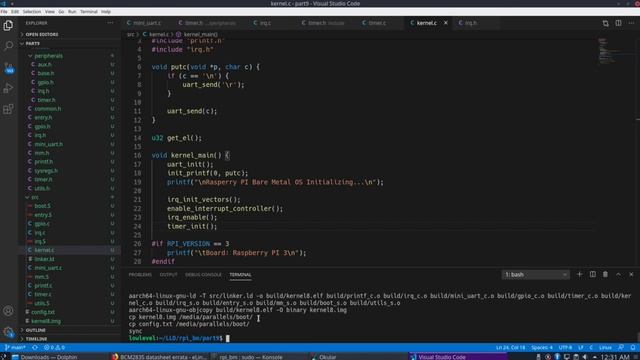Open errors and warnings count in status bar

pos(54,347)
